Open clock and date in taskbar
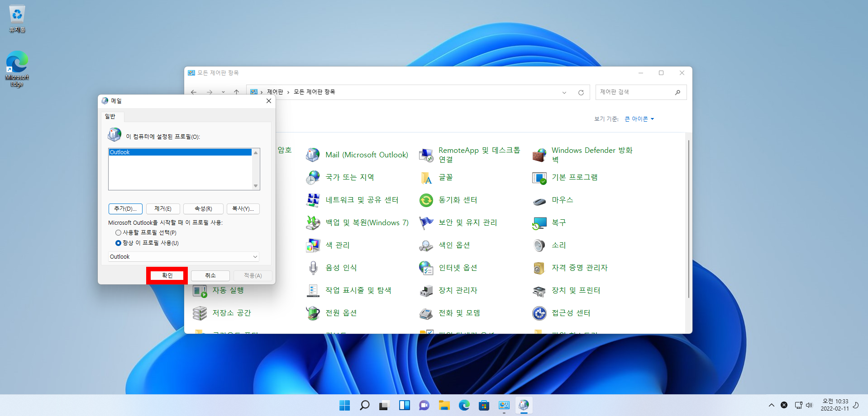Viewport: 868px width, 416px height. 835,405
